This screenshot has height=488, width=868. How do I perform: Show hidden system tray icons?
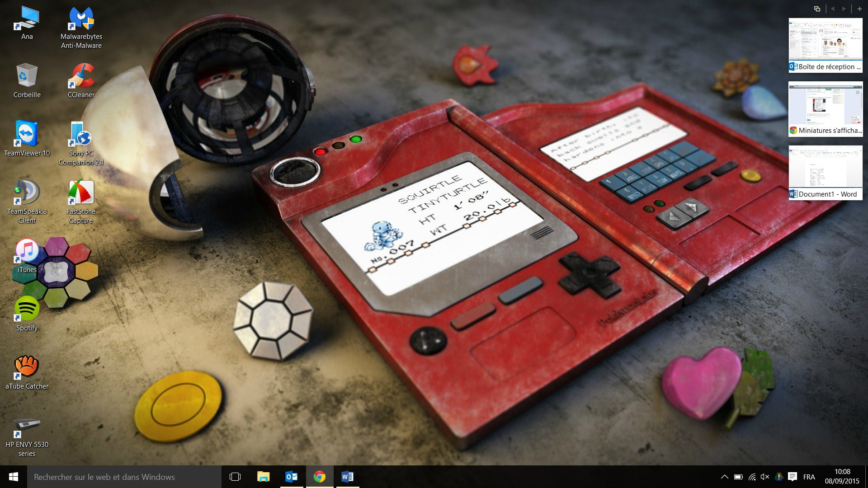tap(724, 477)
